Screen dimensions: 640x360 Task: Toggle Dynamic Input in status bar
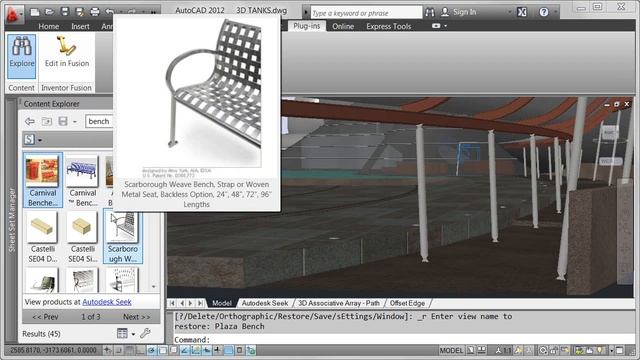[x=207, y=350]
